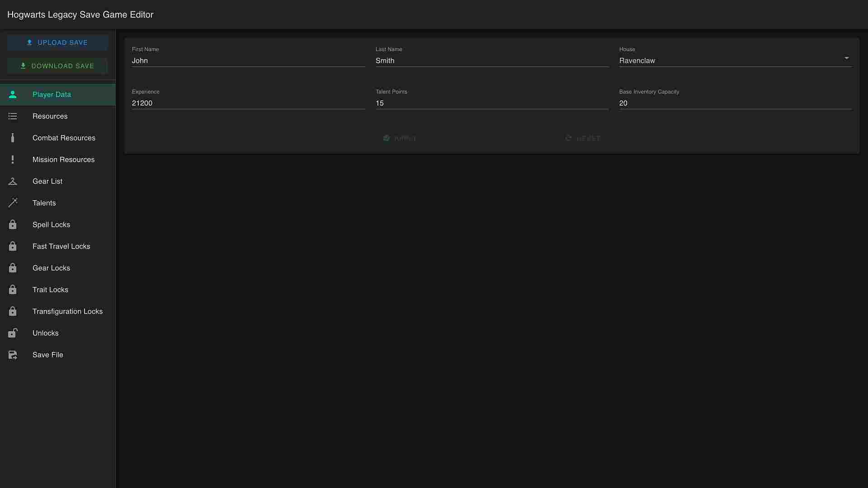Click the Save File disk icon
This screenshot has height=488, width=868.
(13, 355)
